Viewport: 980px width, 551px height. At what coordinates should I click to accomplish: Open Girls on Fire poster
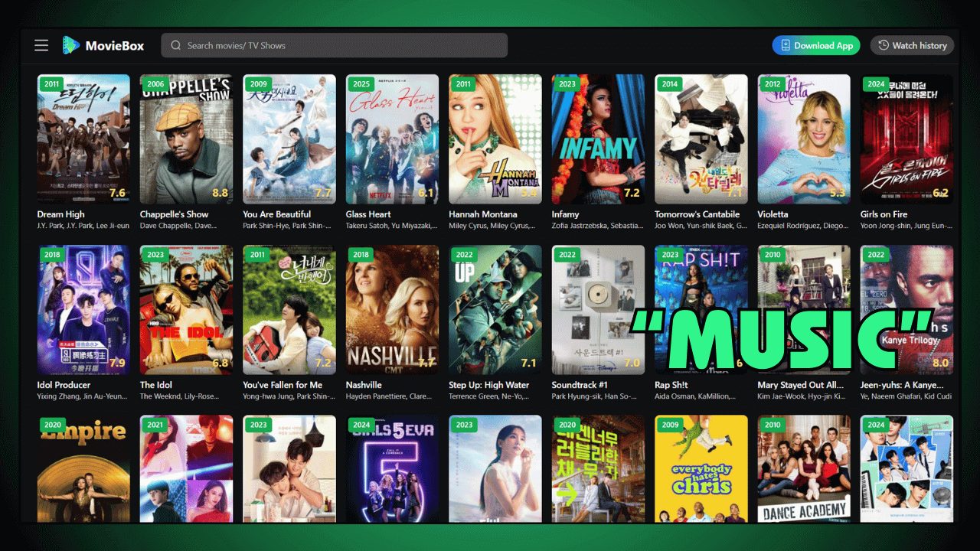pos(906,139)
